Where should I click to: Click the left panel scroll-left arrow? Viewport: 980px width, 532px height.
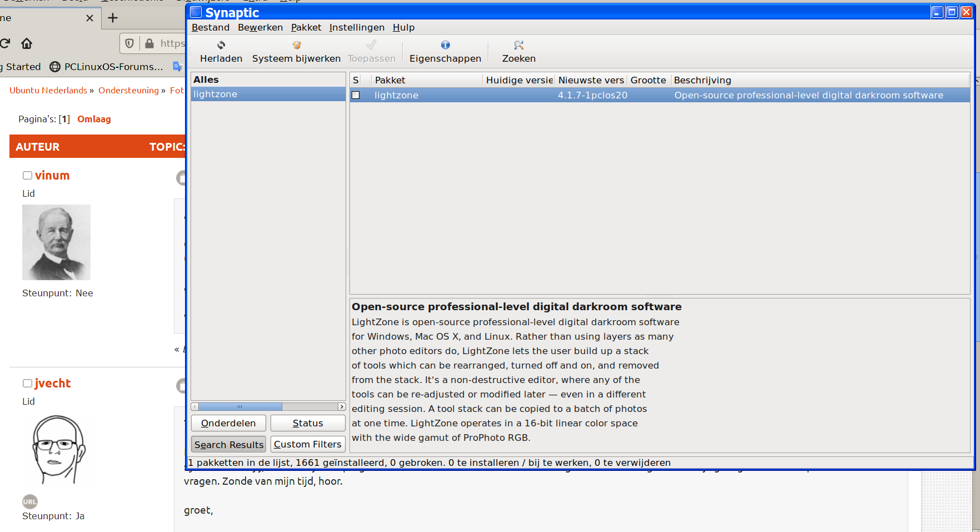pyautogui.click(x=194, y=406)
